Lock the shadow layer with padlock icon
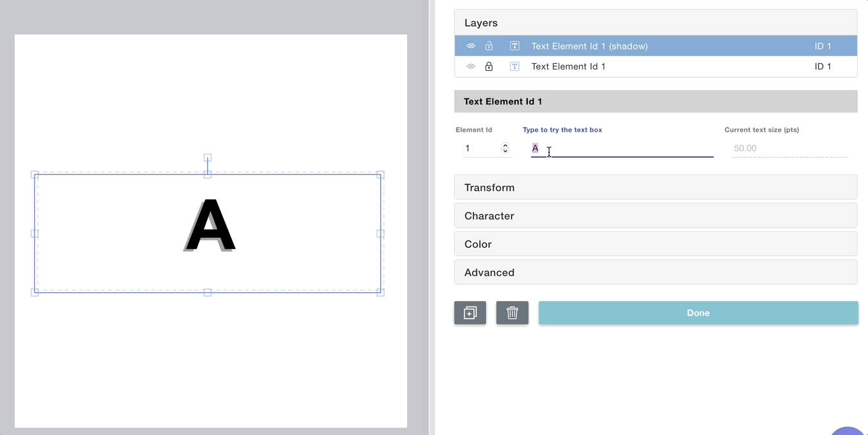The height and width of the screenshot is (435, 868). point(489,46)
